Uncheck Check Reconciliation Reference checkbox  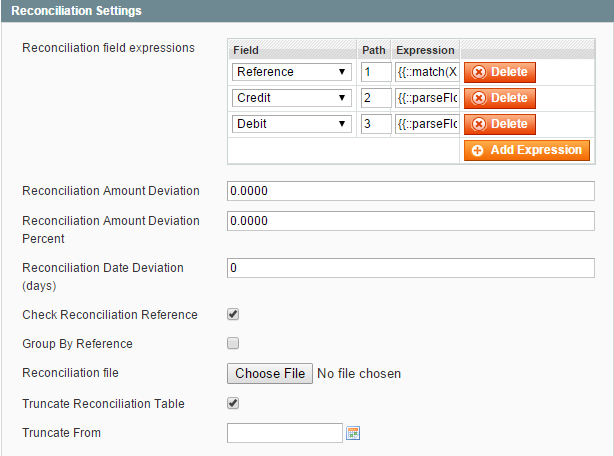233,314
